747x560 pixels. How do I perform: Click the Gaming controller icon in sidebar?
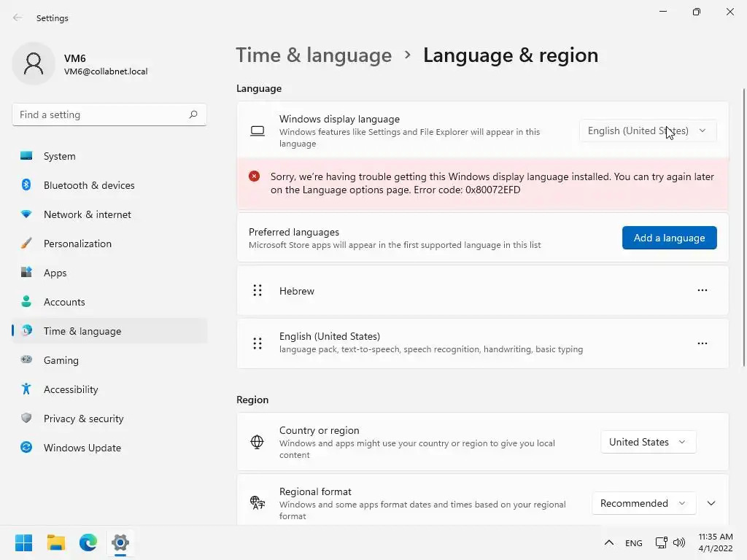coord(26,359)
